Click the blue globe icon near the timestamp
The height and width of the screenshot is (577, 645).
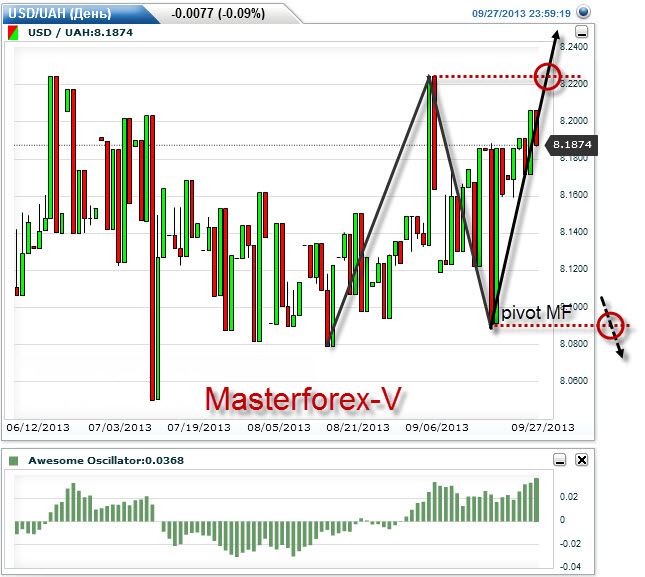[x=583, y=12]
